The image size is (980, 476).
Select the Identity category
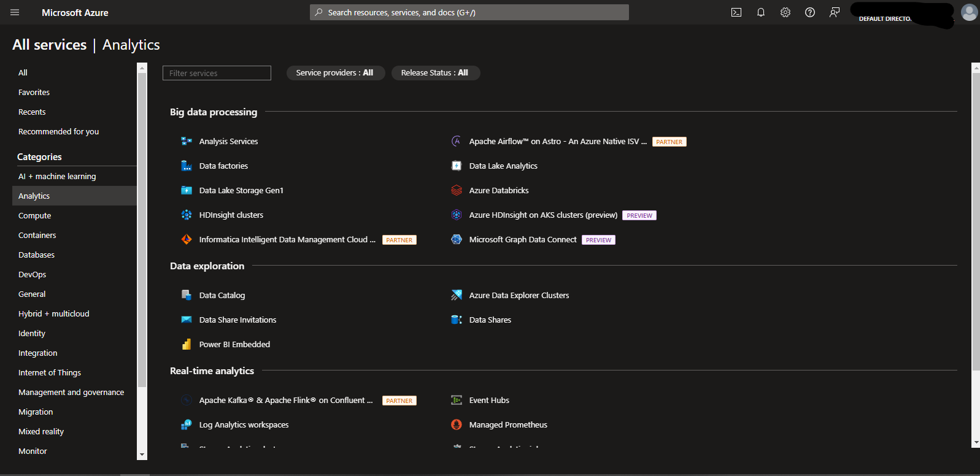pos(32,333)
